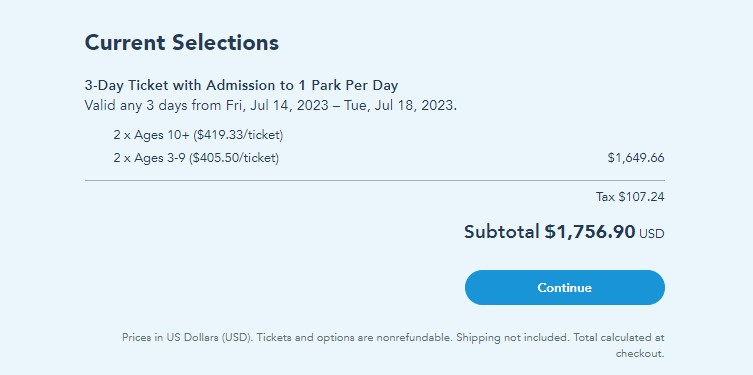
Task: Click the 'Shipping not included' notice
Action: [x=513, y=337]
